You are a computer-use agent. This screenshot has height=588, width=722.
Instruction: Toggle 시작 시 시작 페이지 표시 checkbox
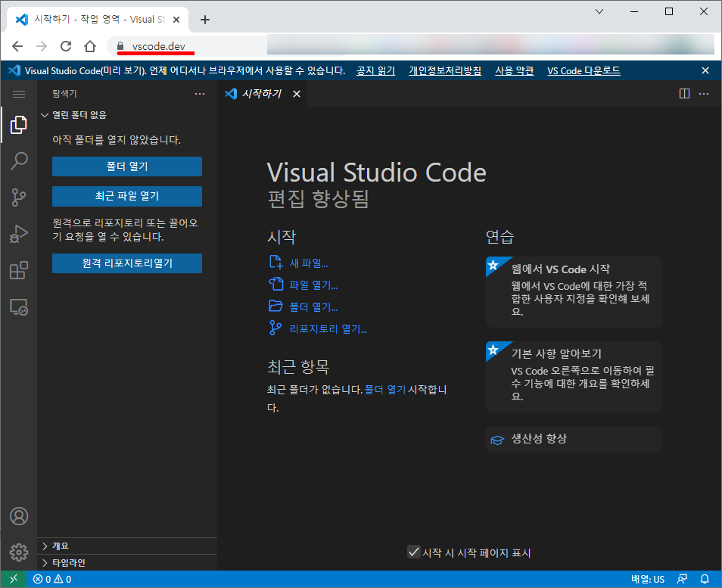click(x=413, y=552)
